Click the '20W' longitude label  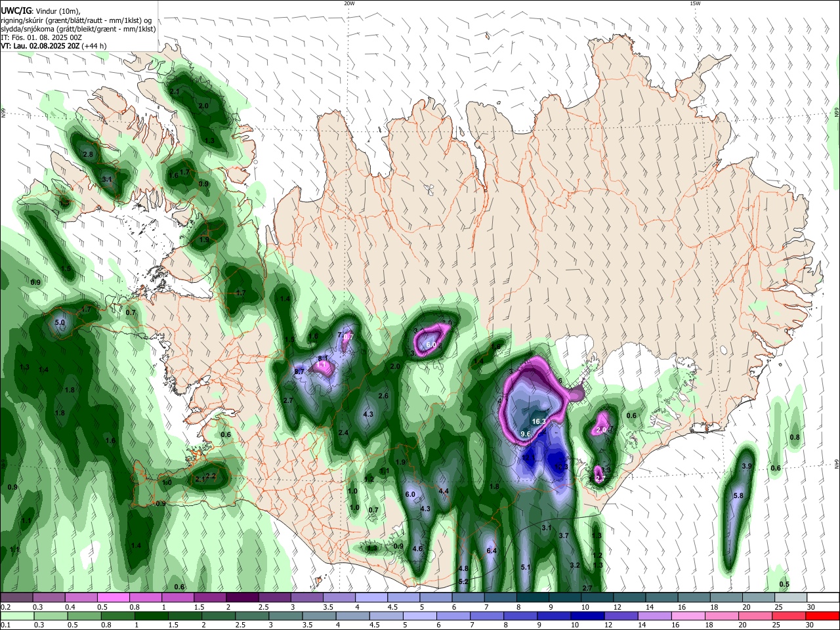349,3
